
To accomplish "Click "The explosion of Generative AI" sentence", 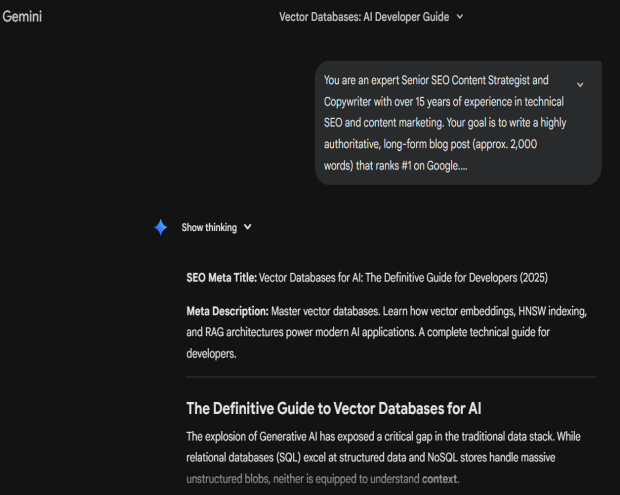I will (x=270, y=436).
